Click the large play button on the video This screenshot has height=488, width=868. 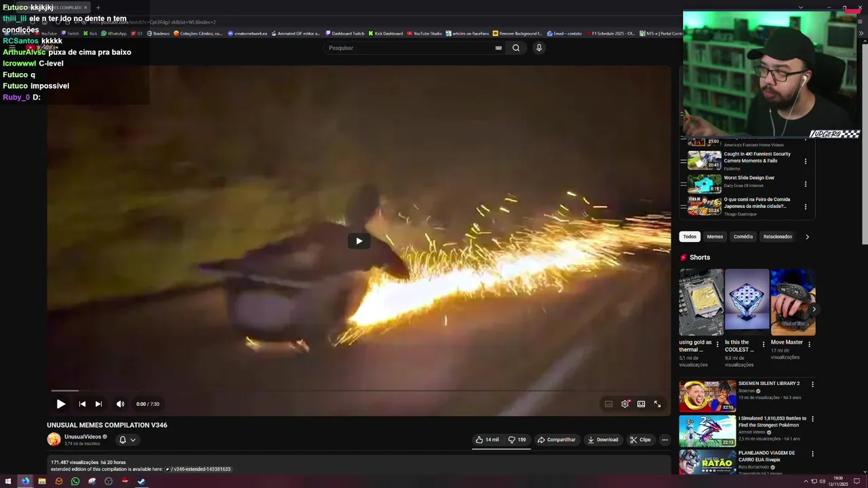[359, 241]
